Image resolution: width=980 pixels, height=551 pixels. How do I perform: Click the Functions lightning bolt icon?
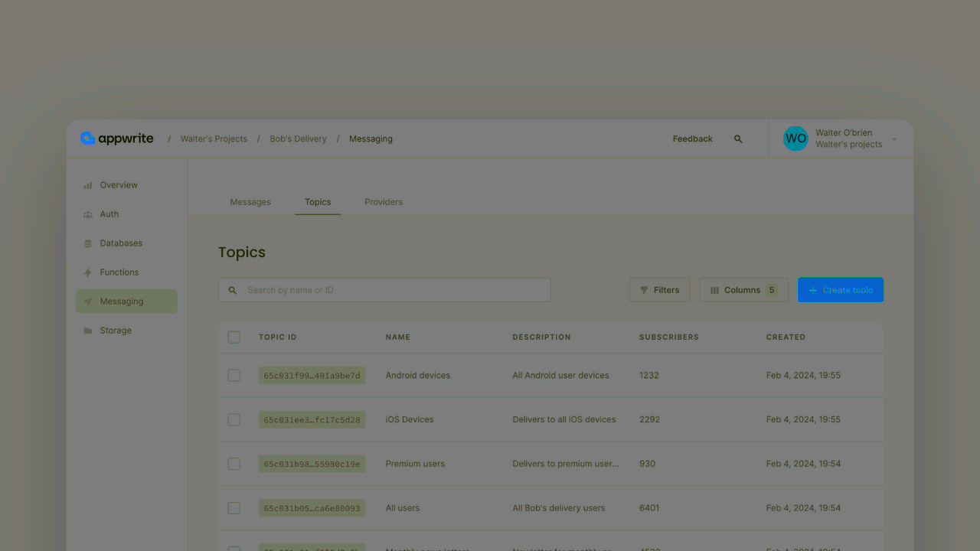click(88, 272)
